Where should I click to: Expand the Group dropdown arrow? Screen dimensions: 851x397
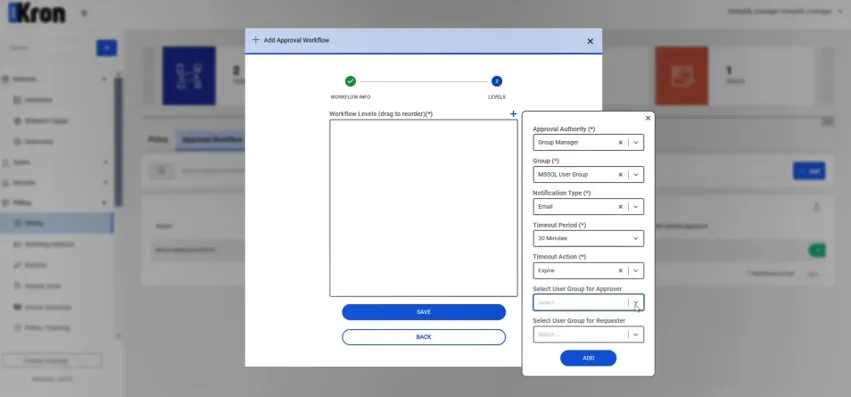(x=636, y=175)
